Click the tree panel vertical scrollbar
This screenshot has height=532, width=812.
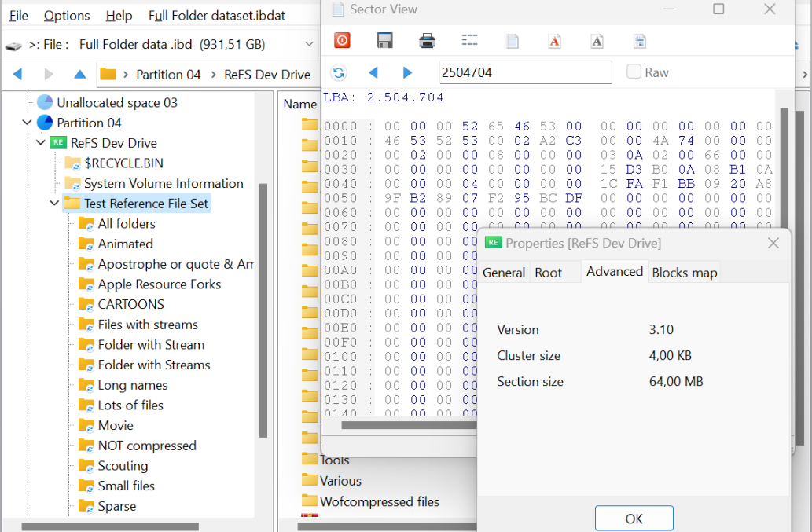coord(263,310)
